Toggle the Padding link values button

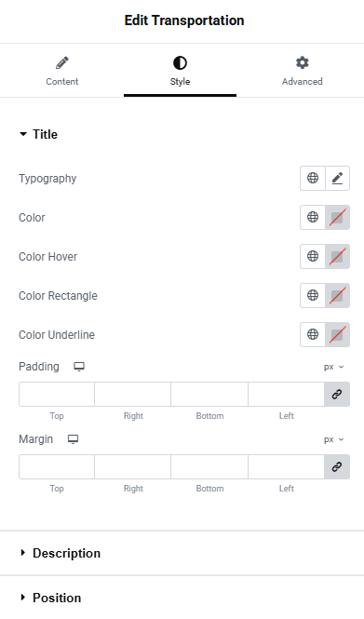tap(337, 394)
